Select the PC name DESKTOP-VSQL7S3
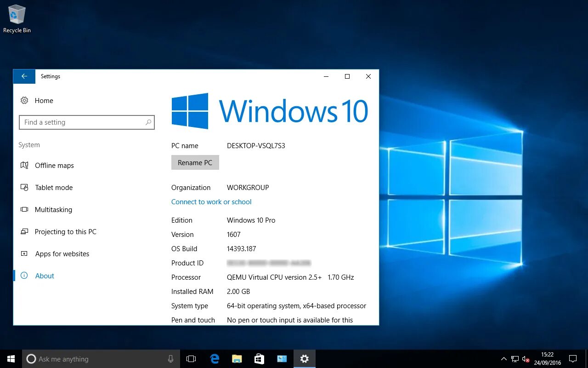 tap(256, 145)
